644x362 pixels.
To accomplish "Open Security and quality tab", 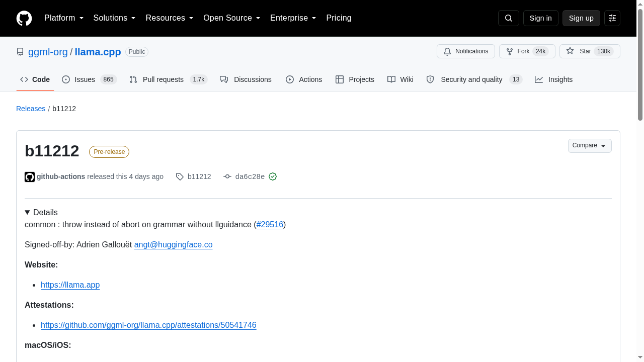I will click(474, 79).
